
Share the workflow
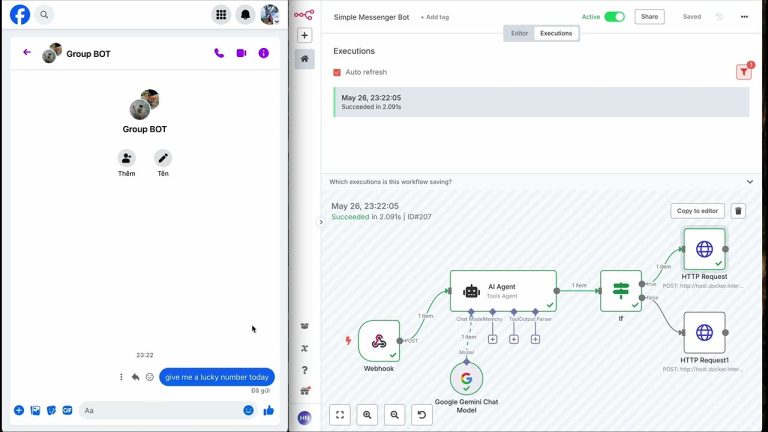pyautogui.click(x=649, y=17)
